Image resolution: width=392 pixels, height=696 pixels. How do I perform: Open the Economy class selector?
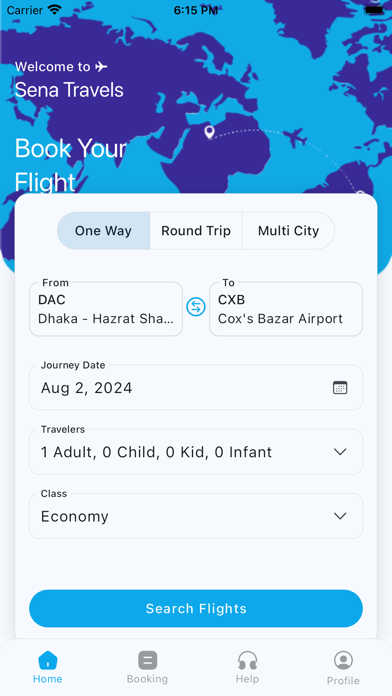tap(196, 516)
